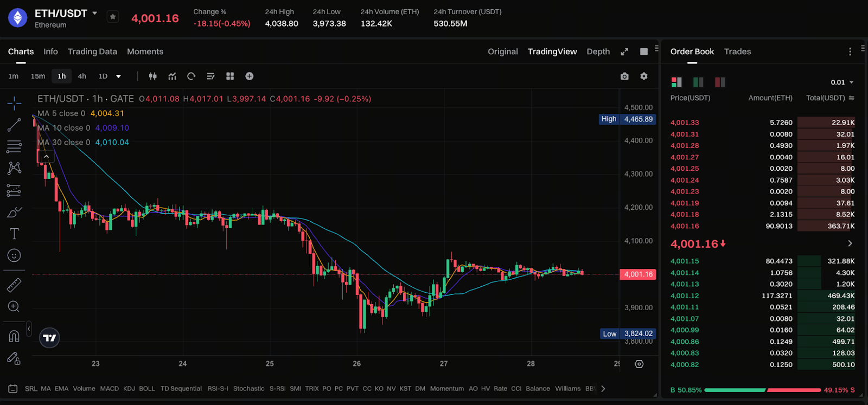Click the replay/refresh chart icon
The height and width of the screenshot is (405, 868).
(191, 76)
